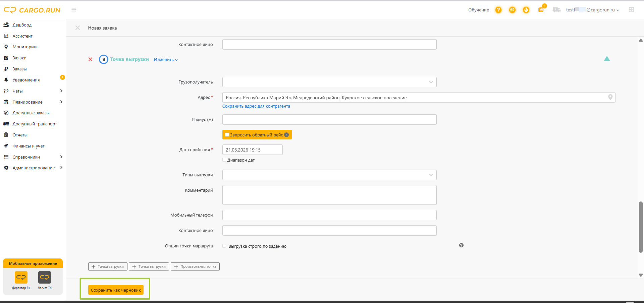
Task: Go to Мониторинг in the sidebar
Action: pyautogui.click(x=25, y=47)
